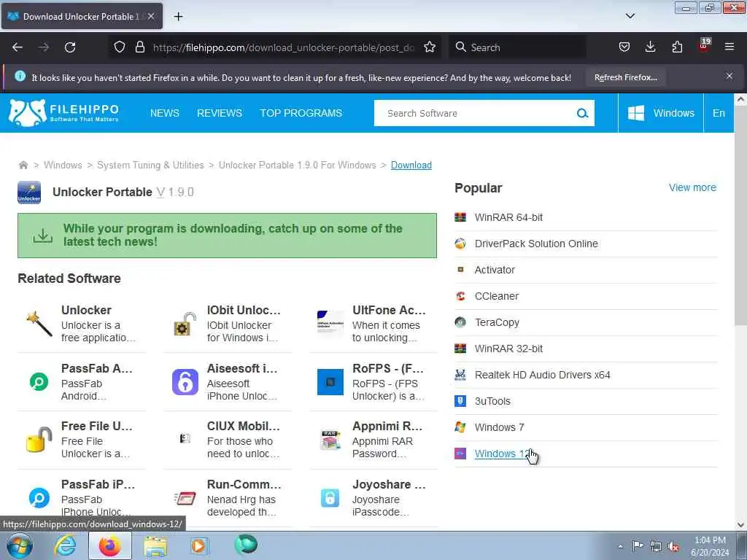Open TeraCopy in Popular list

[497, 322]
